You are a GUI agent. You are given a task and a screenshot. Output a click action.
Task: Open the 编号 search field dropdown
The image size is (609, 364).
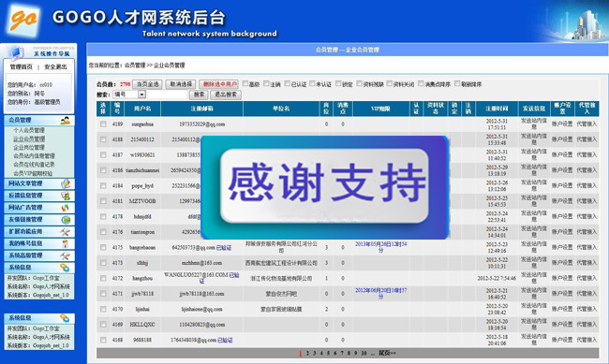[x=141, y=95]
